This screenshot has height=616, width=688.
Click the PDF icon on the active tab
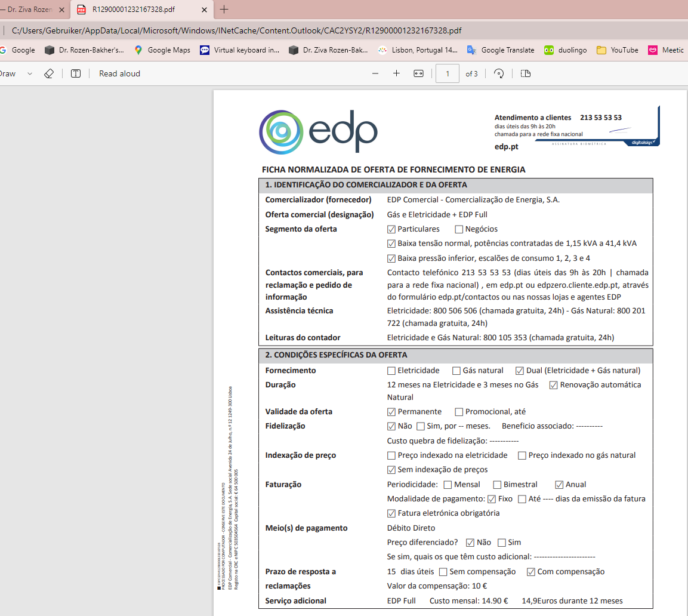(x=81, y=10)
